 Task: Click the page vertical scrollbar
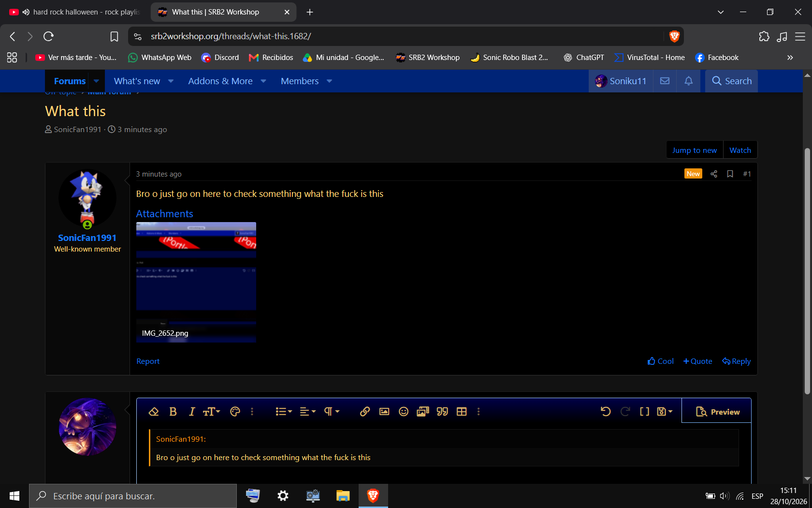pos(807,271)
